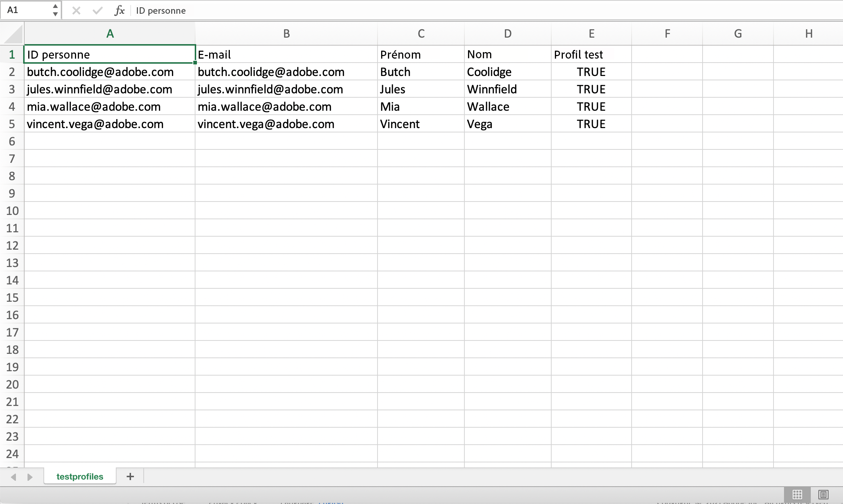The height and width of the screenshot is (504, 843).
Task: Open the insert function fx icon
Action: click(x=119, y=10)
